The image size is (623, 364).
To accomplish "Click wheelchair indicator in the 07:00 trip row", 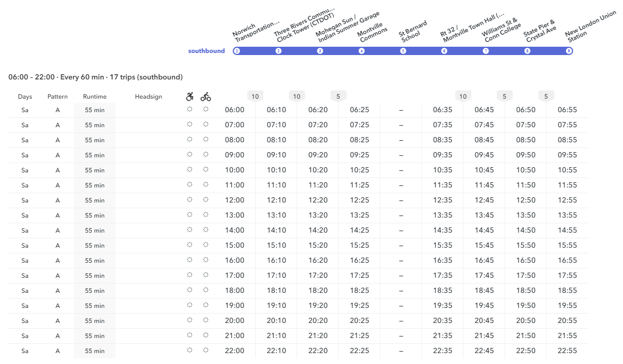I will tap(190, 124).
